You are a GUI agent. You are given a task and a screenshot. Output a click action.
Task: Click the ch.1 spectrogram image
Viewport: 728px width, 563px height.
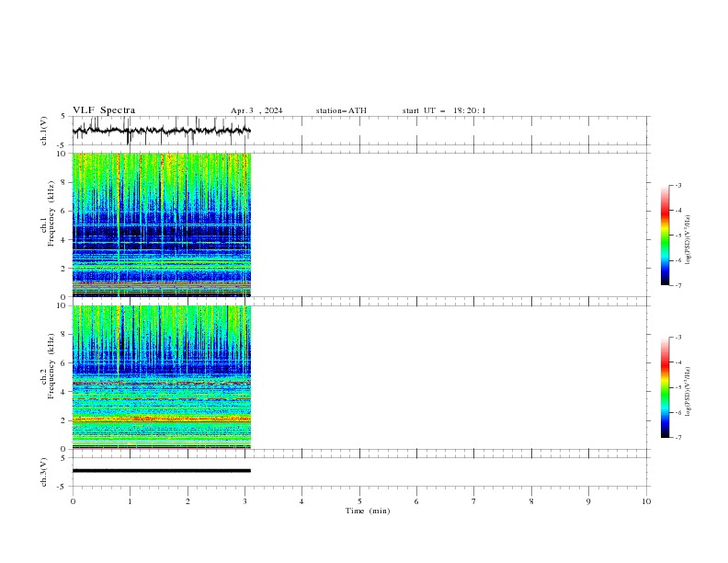pyautogui.click(x=162, y=224)
